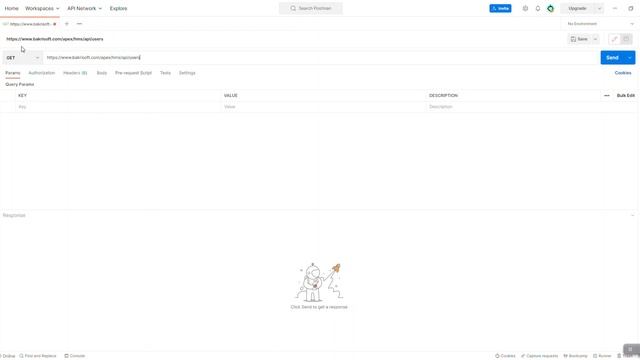Click 'Click Send to get a response' text
The height and width of the screenshot is (360, 640).
pyautogui.click(x=319, y=307)
